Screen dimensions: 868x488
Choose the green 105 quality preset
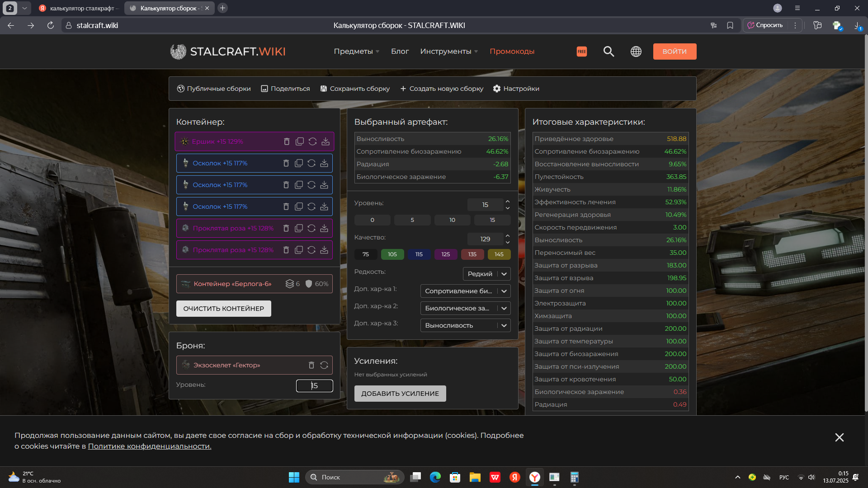pyautogui.click(x=392, y=254)
